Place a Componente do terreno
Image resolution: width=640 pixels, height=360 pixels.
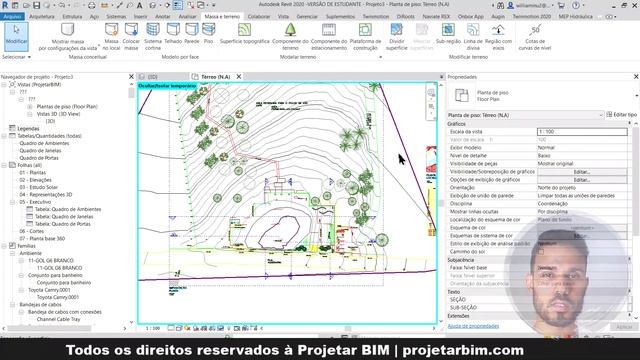click(x=290, y=37)
